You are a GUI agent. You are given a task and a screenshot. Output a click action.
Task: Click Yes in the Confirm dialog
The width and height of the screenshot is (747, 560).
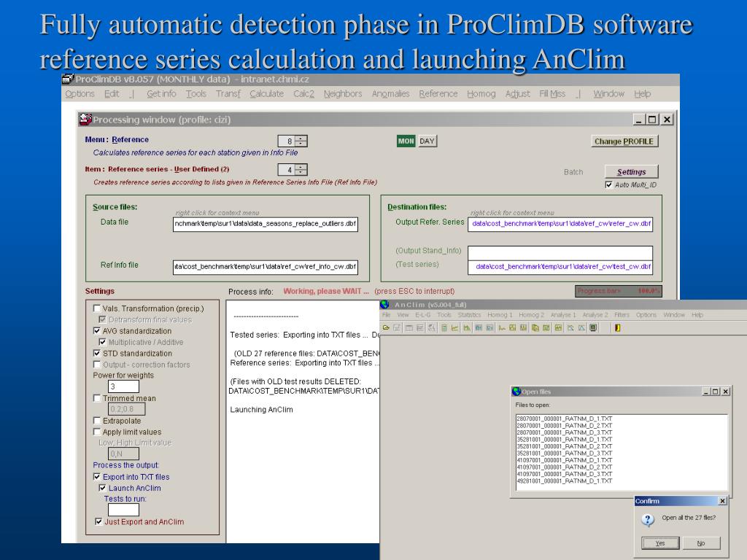point(659,542)
